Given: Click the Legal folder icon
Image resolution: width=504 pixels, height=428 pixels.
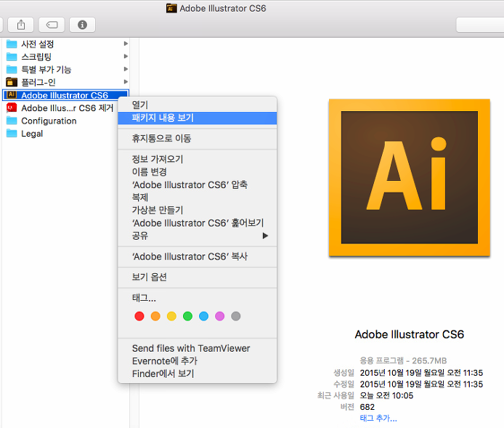Looking at the screenshot, I should (x=12, y=134).
